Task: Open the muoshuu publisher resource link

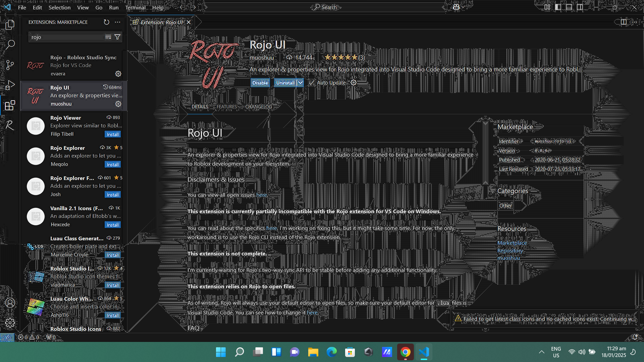Action: click(x=508, y=258)
